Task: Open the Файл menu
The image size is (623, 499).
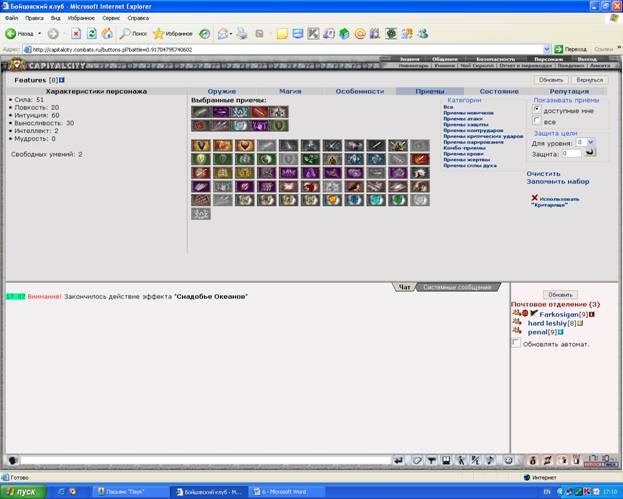Action: coord(12,18)
